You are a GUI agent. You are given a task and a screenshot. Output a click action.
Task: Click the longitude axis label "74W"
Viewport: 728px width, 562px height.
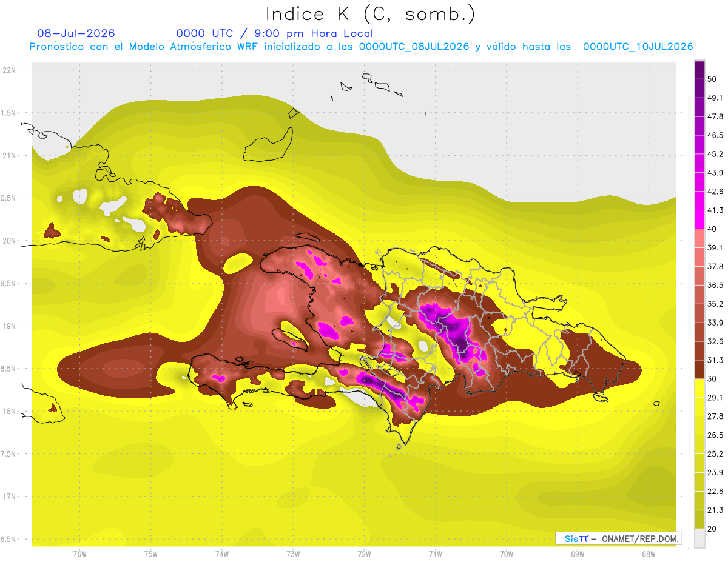[x=222, y=554]
